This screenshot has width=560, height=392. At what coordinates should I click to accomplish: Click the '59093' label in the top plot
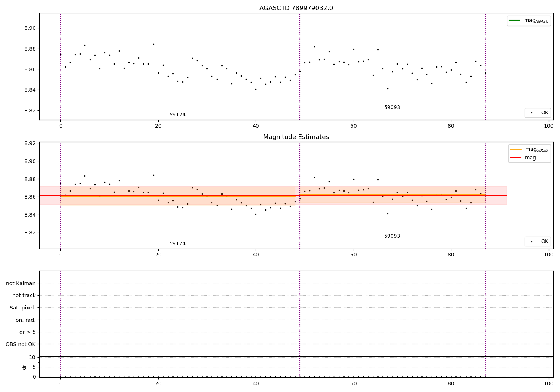click(392, 108)
